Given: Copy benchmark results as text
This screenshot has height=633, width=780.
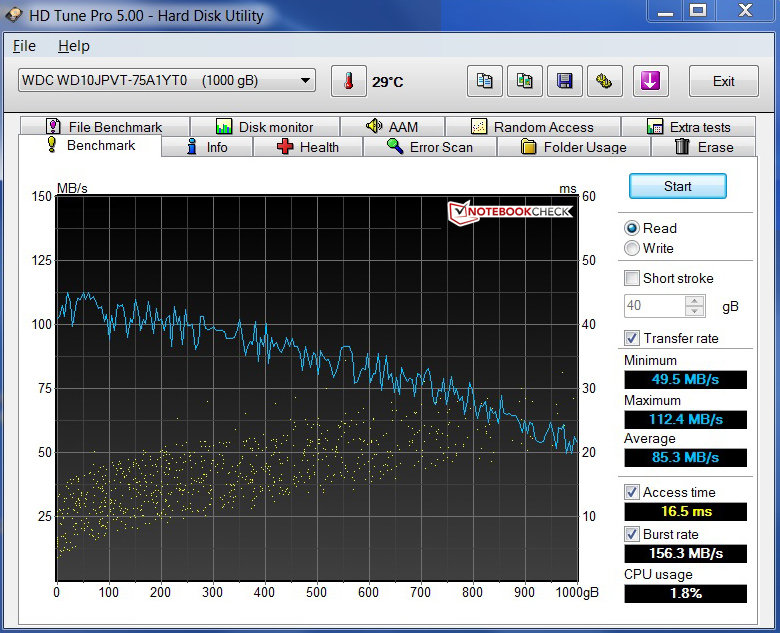Looking at the screenshot, I should point(485,81).
